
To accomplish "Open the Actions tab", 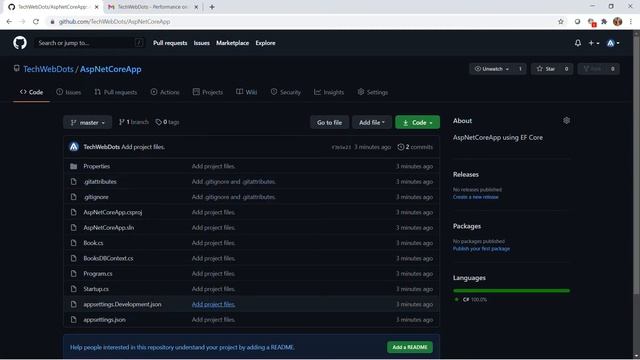I will point(165,92).
